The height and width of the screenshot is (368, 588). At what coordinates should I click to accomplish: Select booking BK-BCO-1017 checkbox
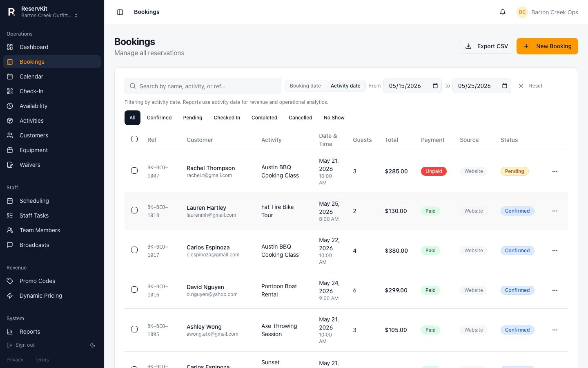pos(134,250)
